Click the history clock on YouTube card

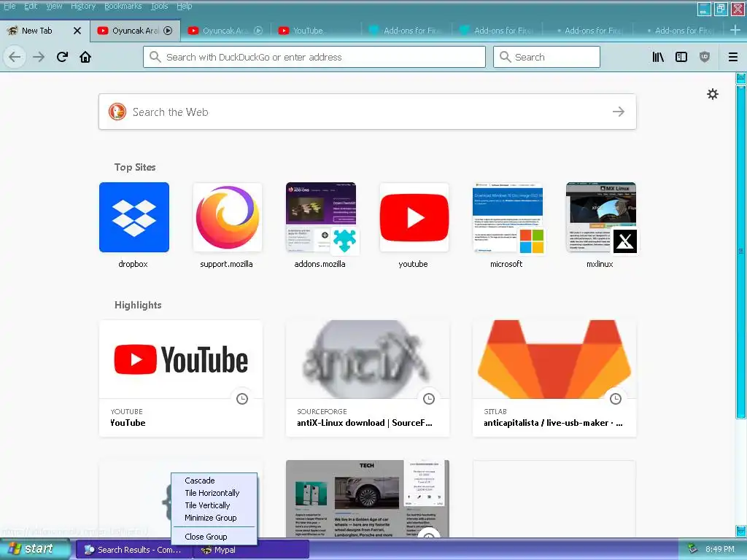point(242,399)
